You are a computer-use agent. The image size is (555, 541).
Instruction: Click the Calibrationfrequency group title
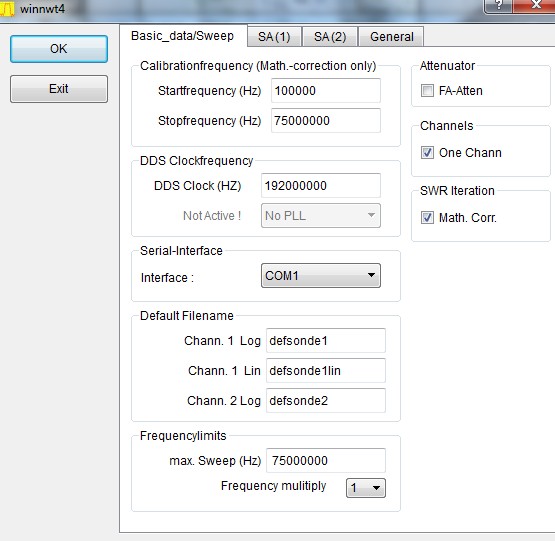pyautogui.click(x=258, y=66)
